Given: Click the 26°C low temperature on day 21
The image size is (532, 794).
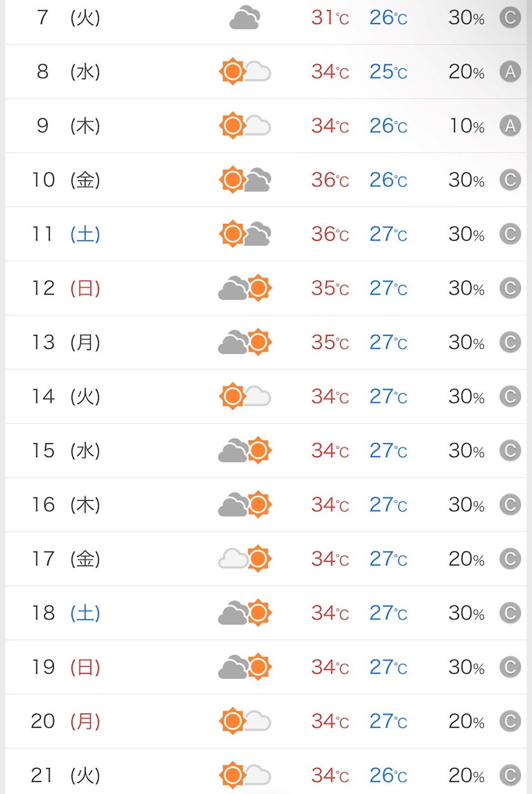Looking at the screenshot, I should (388, 776).
